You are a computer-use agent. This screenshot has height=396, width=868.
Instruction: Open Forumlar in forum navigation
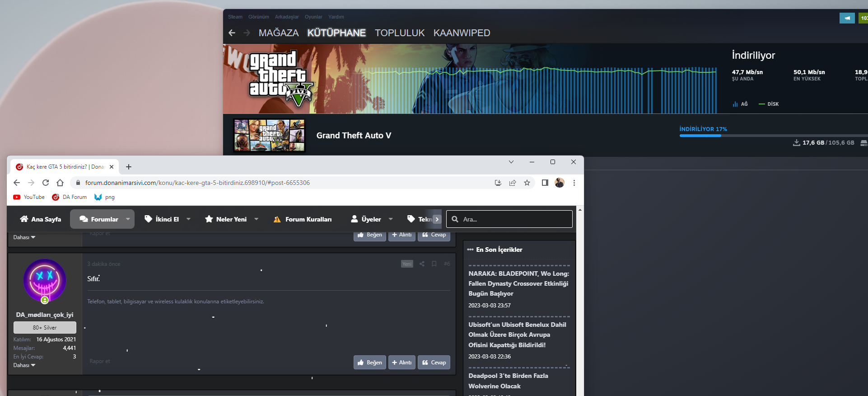tap(99, 219)
